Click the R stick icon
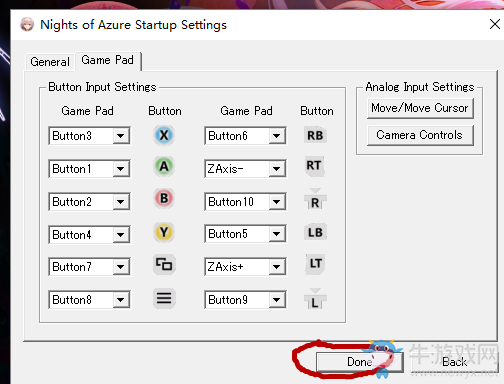 click(x=315, y=199)
